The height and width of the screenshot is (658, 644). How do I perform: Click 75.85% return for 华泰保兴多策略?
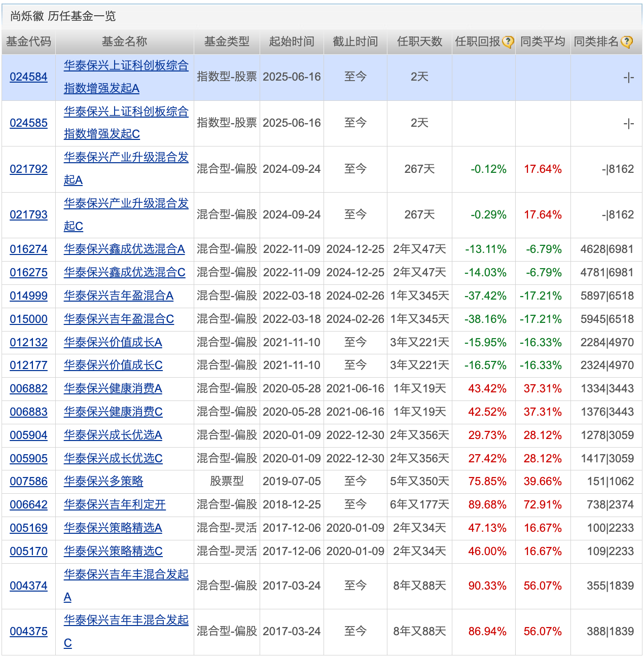click(x=487, y=482)
